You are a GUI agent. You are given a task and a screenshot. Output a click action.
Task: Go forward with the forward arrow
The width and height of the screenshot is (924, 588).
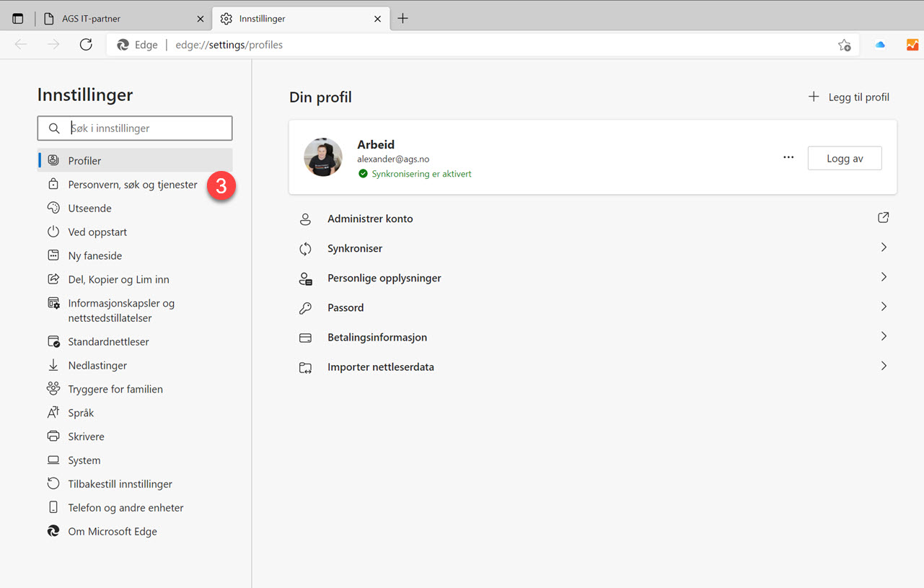53,45
